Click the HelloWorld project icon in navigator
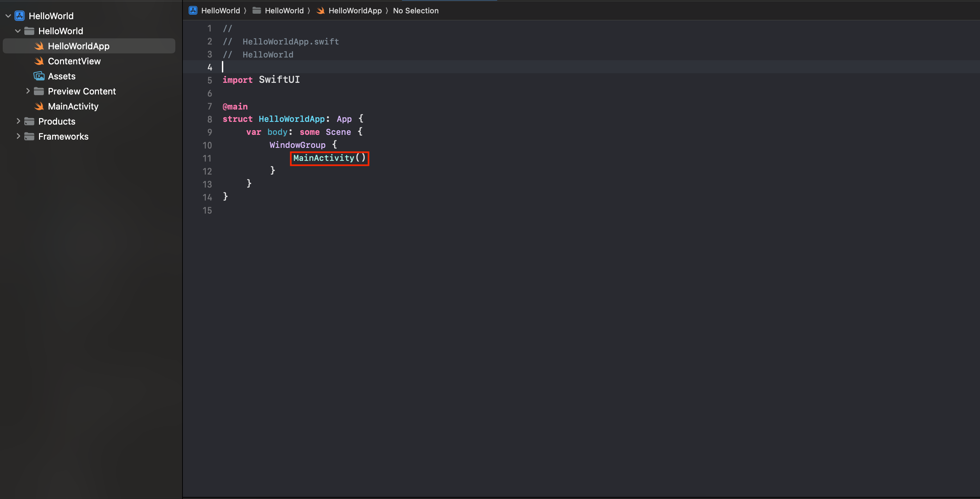 pos(20,16)
